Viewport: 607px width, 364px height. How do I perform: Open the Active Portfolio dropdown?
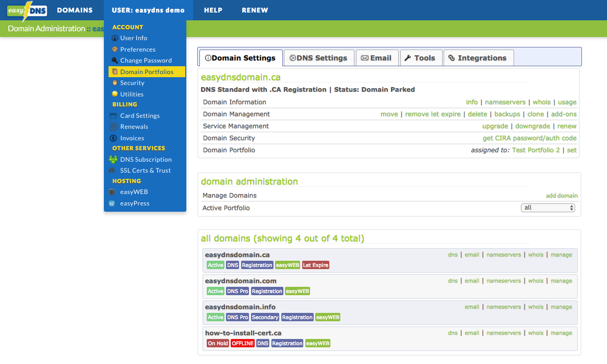click(548, 208)
